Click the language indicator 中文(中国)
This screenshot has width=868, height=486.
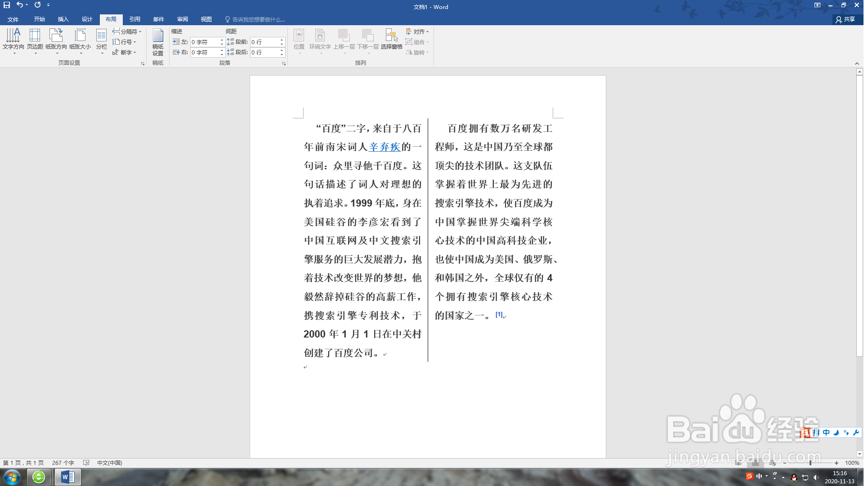pyautogui.click(x=110, y=463)
